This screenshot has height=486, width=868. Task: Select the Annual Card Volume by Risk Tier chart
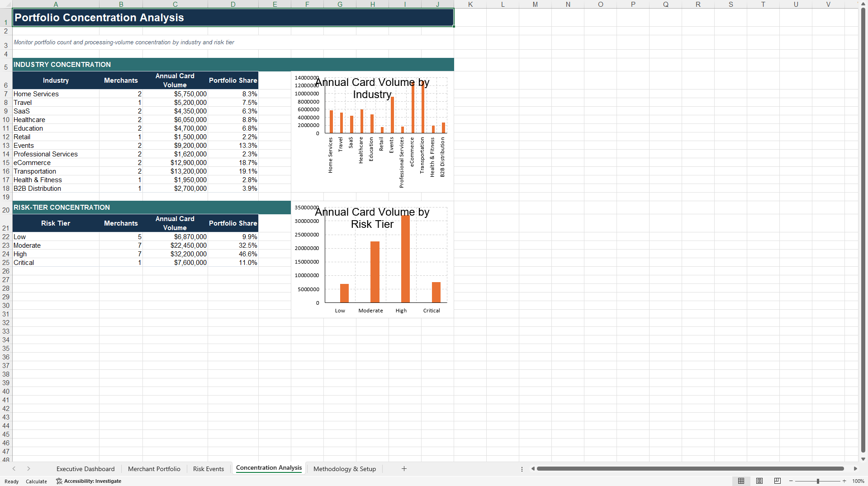(x=372, y=260)
